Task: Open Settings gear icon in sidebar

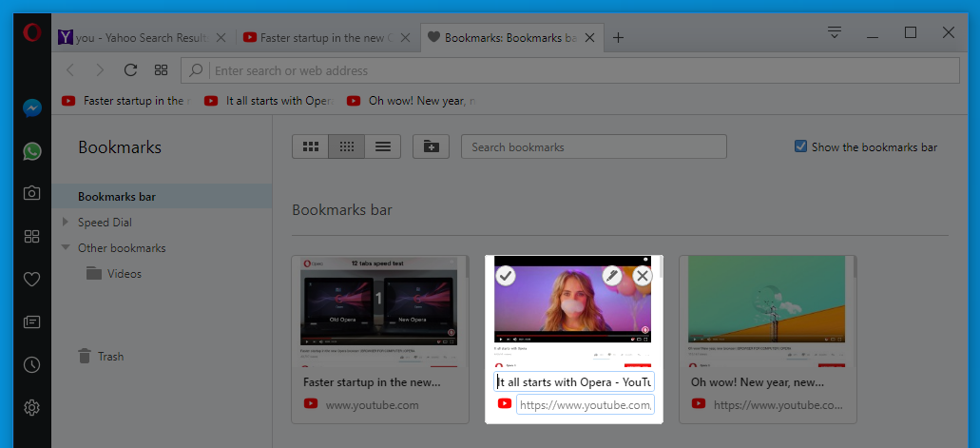Action: point(31,407)
